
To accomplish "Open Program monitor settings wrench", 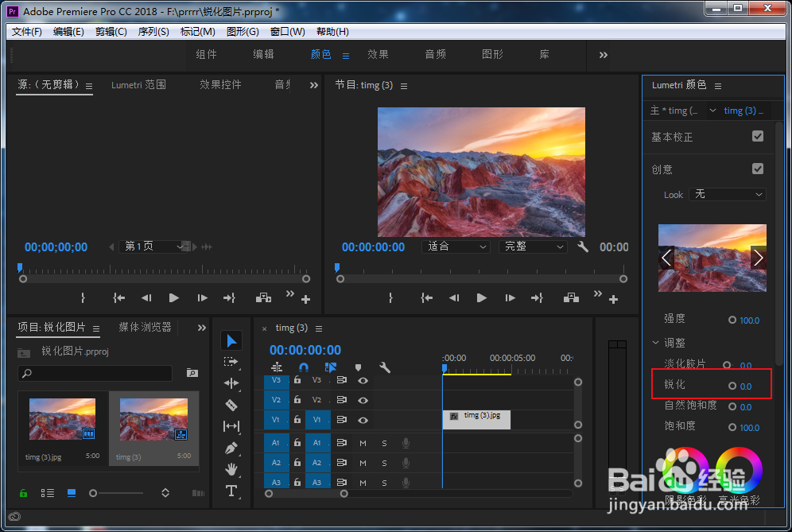I will click(x=583, y=247).
